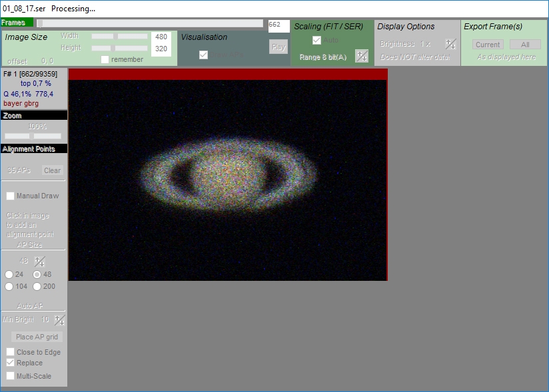This screenshot has width=549, height=392.
Task: Click the 'Brightness 1 x' label
Action: point(405,44)
